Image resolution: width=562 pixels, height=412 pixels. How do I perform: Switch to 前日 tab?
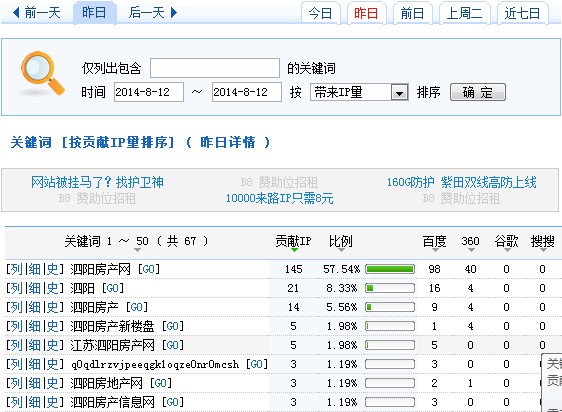(x=412, y=14)
